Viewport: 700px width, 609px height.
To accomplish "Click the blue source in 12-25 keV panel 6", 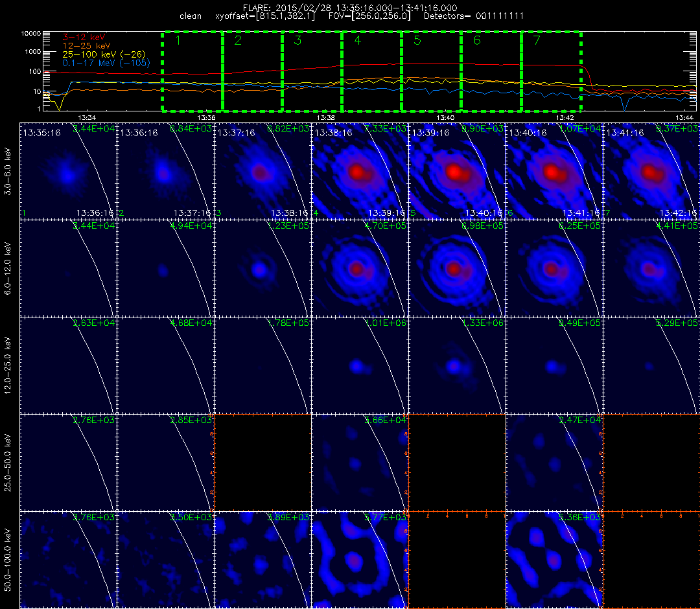I will (x=552, y=367).
